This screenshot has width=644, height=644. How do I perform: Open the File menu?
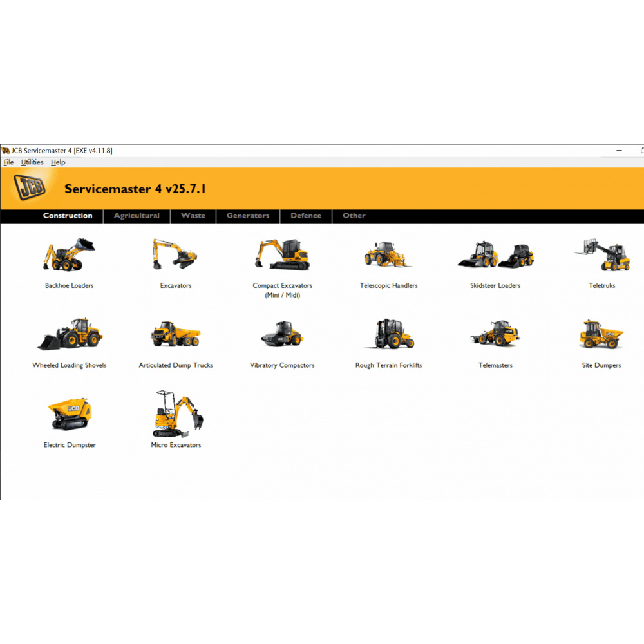tap(8, 162)
